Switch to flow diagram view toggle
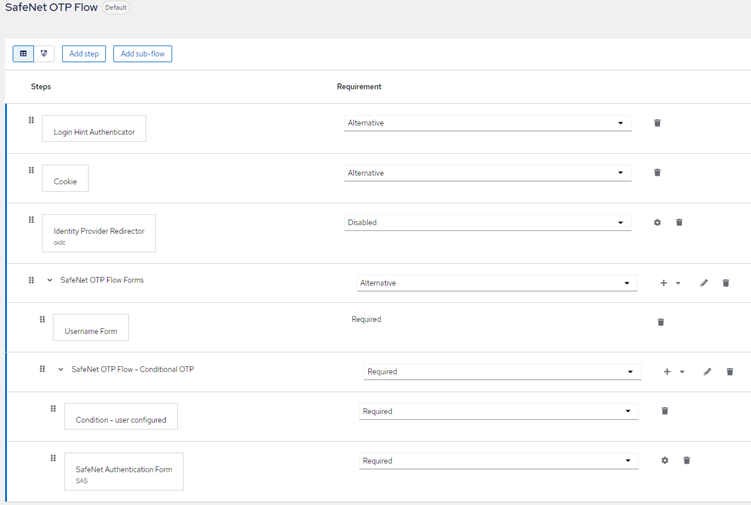Viewport: 751px width, 505px height. (44, 53)
